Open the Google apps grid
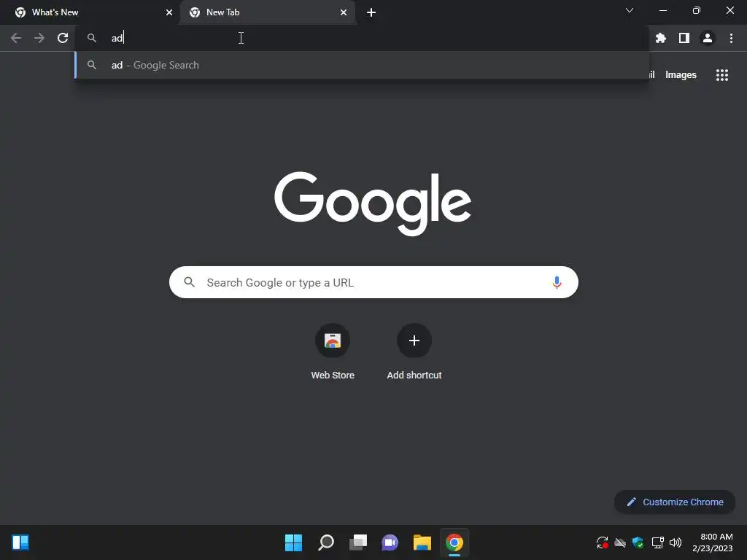 tap(722, 75)
